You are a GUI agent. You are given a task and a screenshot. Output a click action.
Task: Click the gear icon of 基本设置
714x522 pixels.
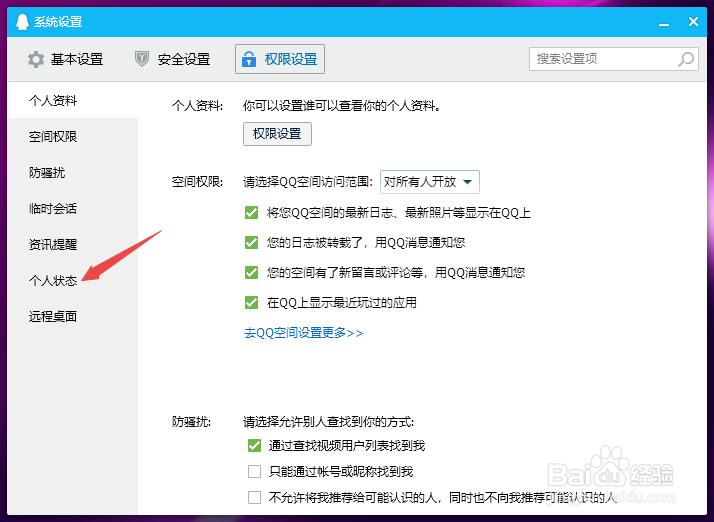pos(36,59)
